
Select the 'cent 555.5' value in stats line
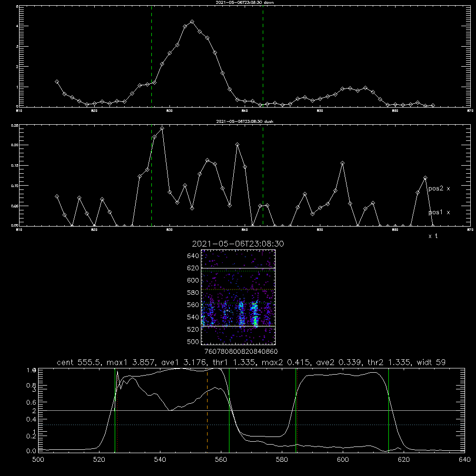pyautogui.click(x=80, y=362)
